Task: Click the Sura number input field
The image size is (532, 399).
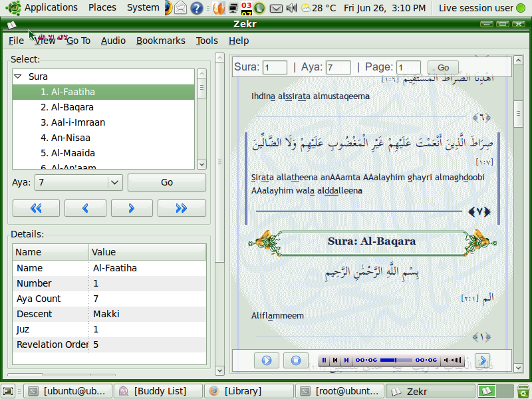Action: coord(275,67)
